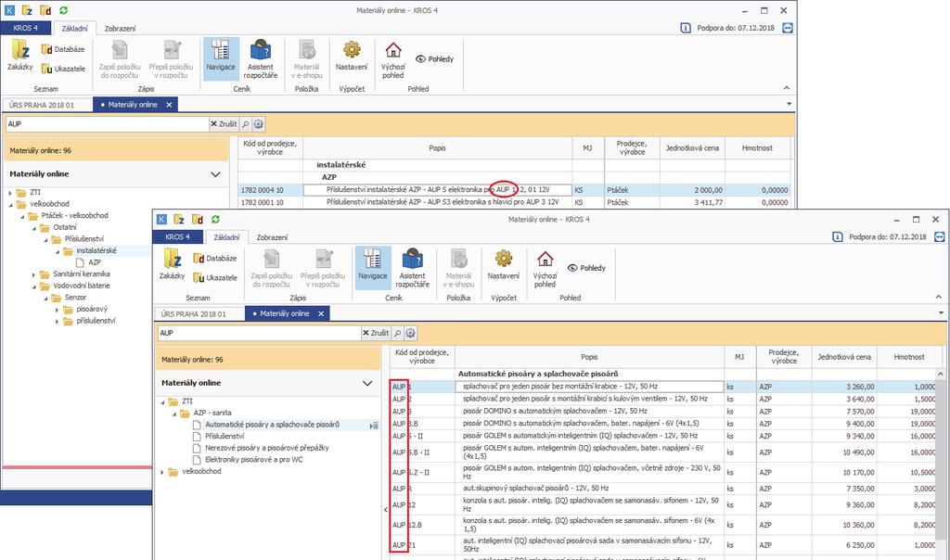This screenshot has height=560, width=950.
Task: Sort by Jednotková cena column, front window
Action: [x=844, y=357]
